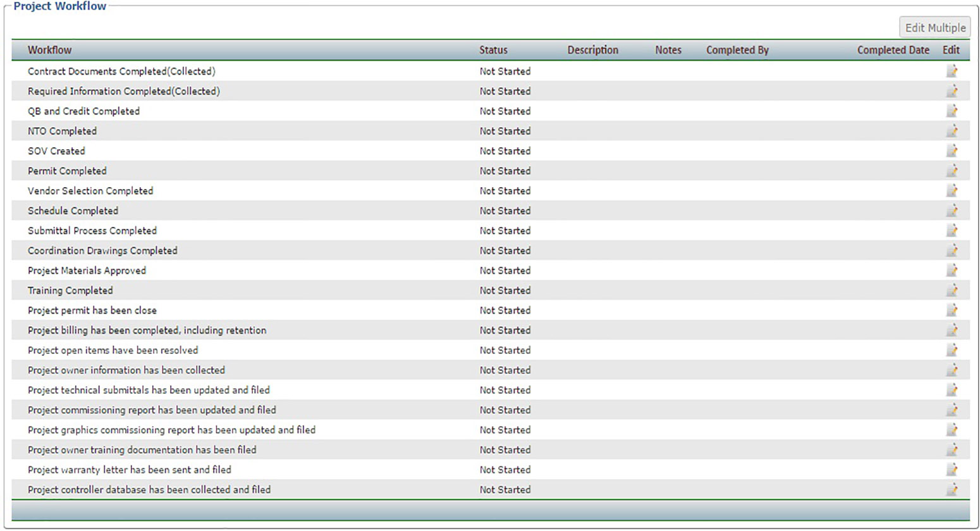Screen dimensions: 980x531
Task: Click the Completed Date column header
Action: [x=893, y=50]
